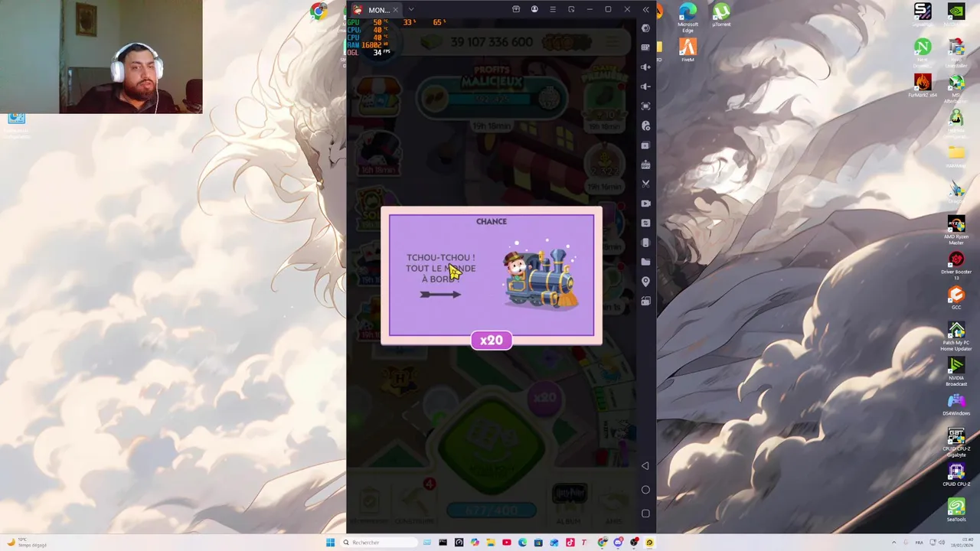Click the CHANCE card title

[x=492, y=221]
